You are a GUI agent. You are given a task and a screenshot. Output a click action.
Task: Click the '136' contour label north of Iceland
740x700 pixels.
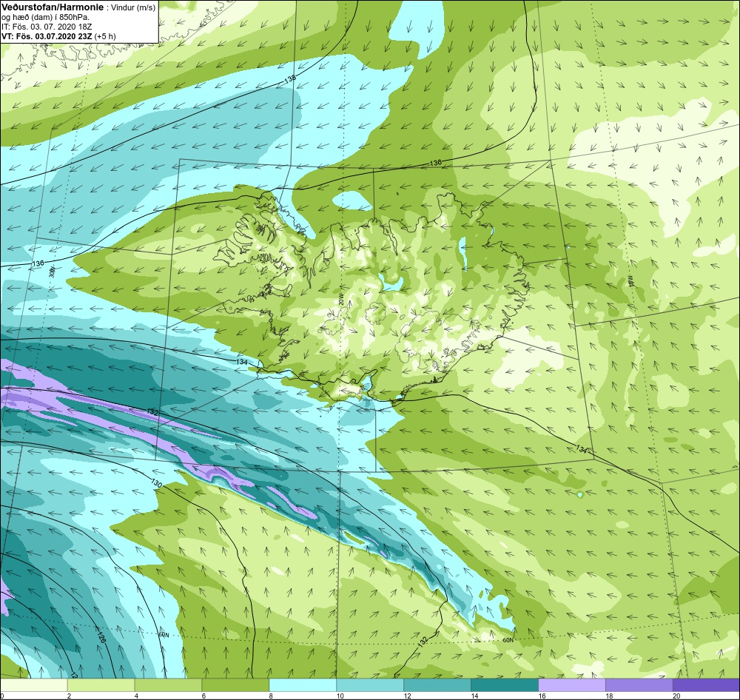click(x=436, y=162)
